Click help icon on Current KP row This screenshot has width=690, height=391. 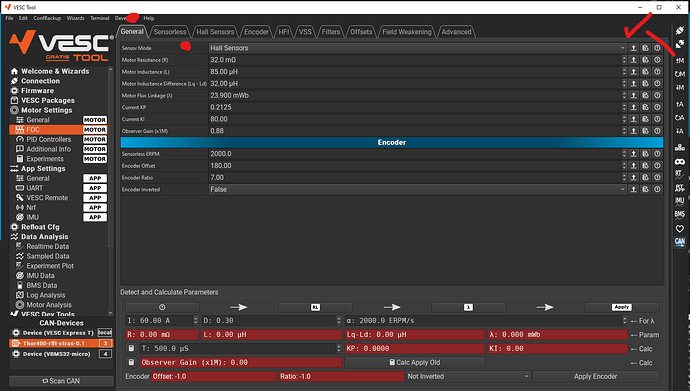tap(657, 107)
